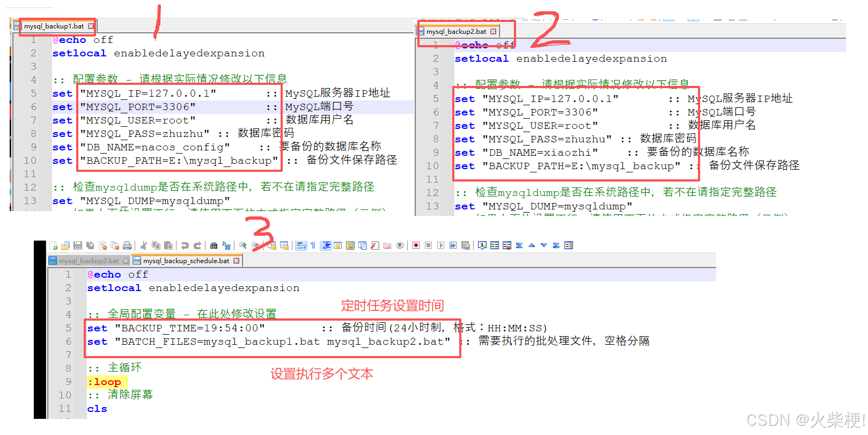The image size is (868, 435).
Task: Click the Compare files toolbar icon
Action: pyautogui.click(x=494, y=245)
